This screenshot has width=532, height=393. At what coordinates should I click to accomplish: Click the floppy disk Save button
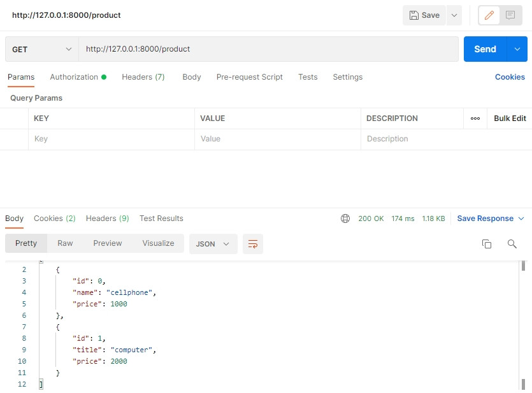tap(424, 15)
